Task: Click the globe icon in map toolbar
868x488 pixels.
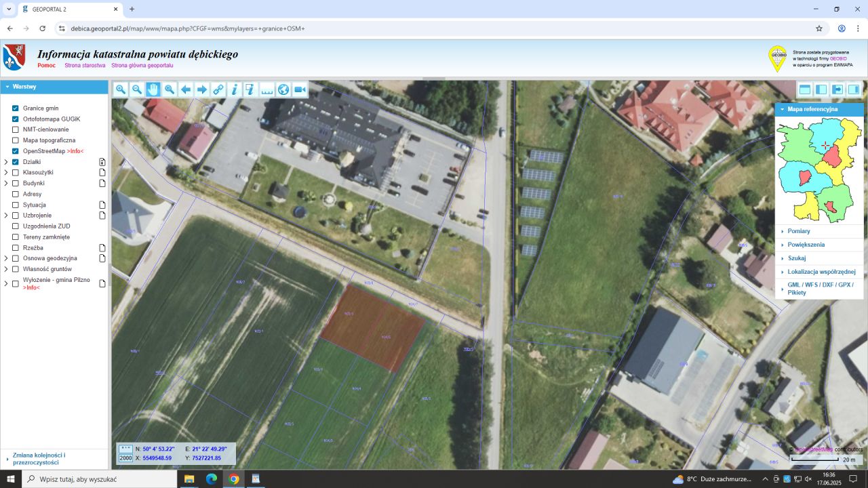Action: pyautogui.click(x=283, y=89)
